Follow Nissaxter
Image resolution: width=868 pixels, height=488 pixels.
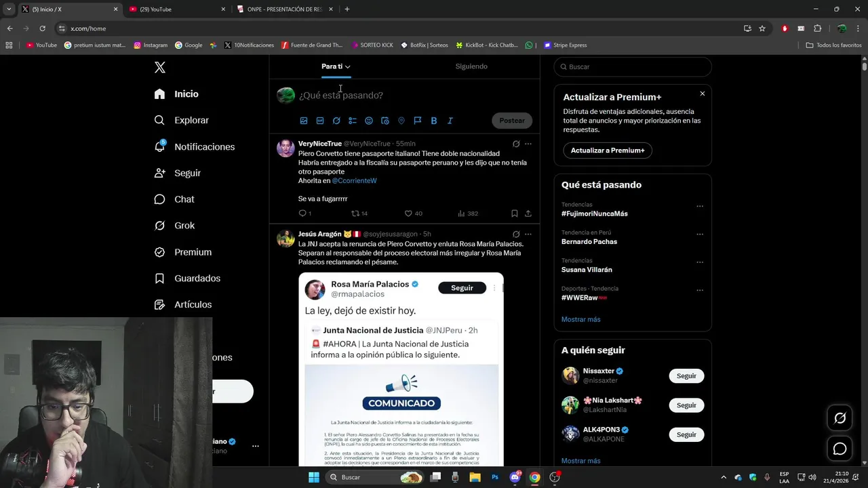pos(686,376)
